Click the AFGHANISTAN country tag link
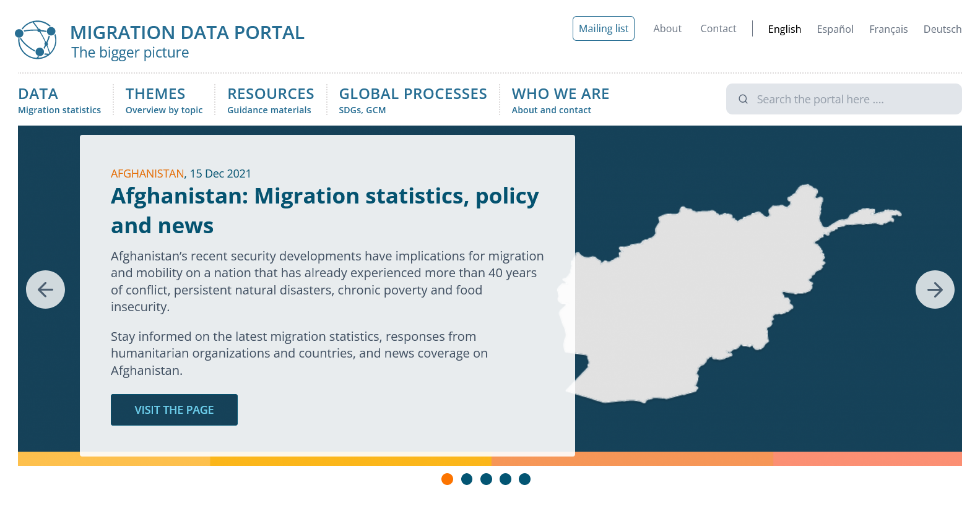 click(147, 174)
